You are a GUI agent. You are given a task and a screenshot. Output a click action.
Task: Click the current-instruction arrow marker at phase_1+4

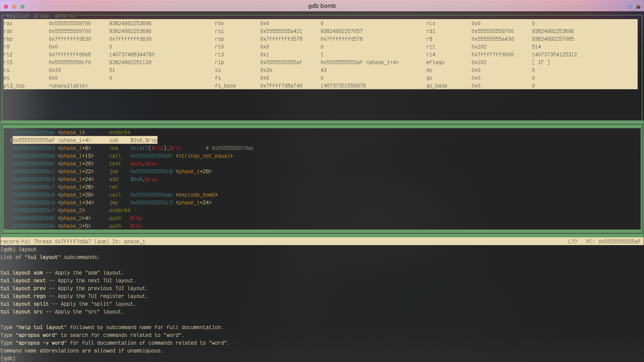tap(11, 140)
